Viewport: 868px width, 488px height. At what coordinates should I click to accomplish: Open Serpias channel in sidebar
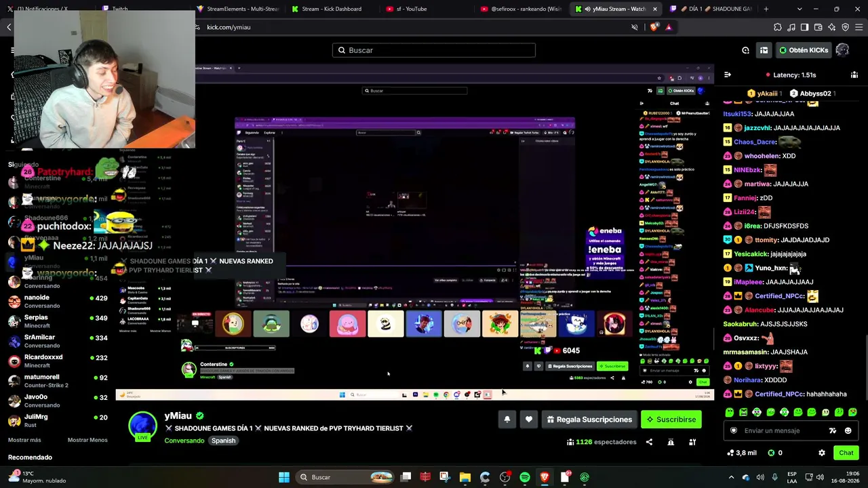point(58,321)
